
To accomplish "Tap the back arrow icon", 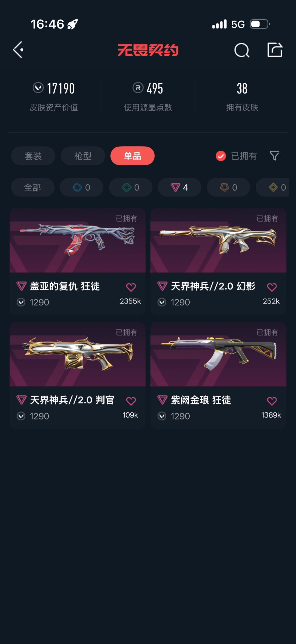I will (18, 50).
